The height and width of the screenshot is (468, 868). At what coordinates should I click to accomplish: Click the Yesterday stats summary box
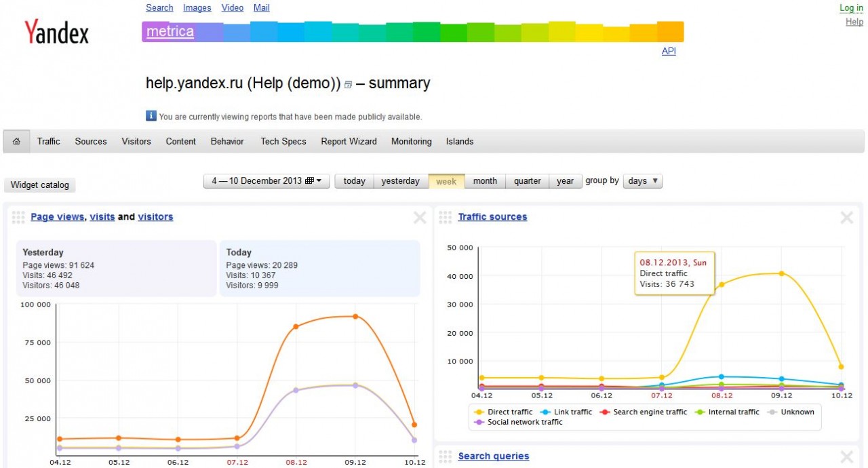115,268
